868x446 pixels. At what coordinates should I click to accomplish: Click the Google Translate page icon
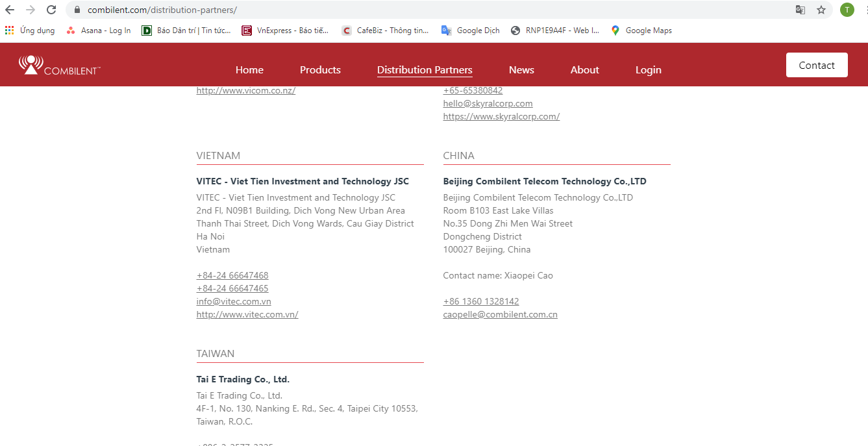[800, 10]
